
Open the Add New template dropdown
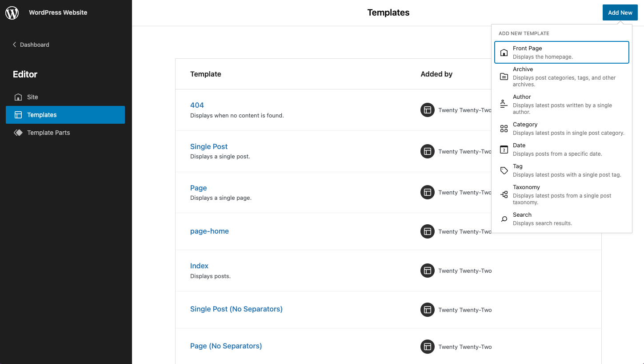620,12
